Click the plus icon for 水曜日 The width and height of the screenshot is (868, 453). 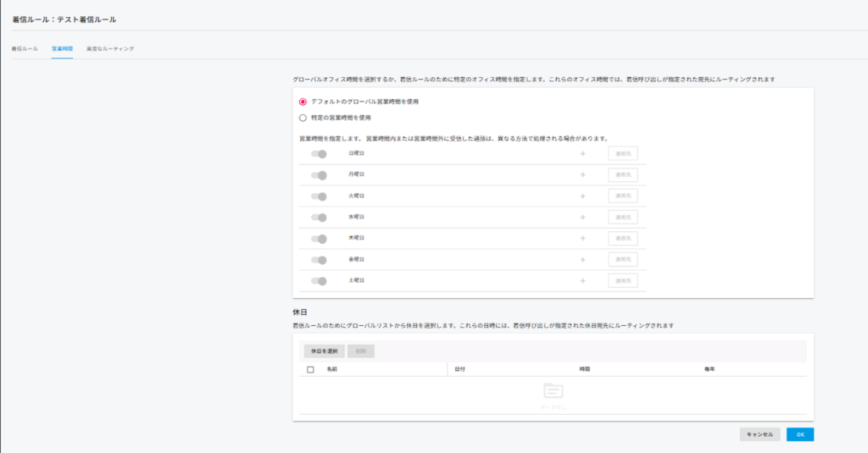[582, 218]
